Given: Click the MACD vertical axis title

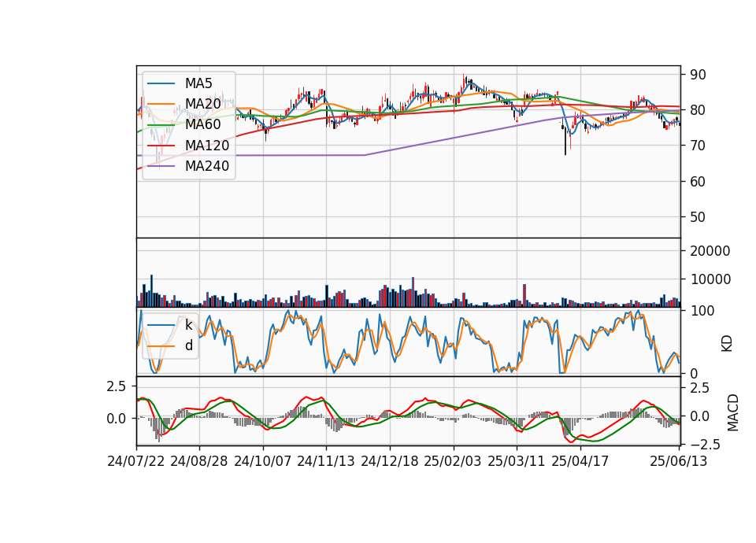Looking at the screenshot, I should click(x=732, y=412).
